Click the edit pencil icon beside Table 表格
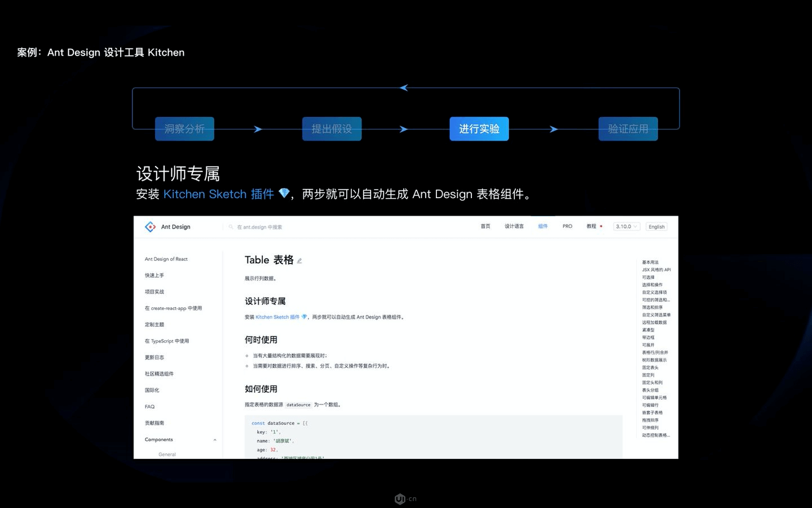 pos(299,261)
